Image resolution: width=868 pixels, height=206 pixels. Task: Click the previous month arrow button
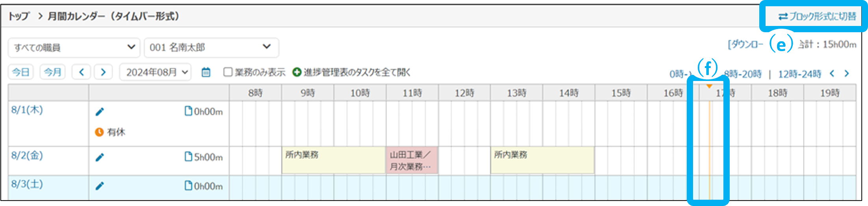click(x=82, y=72)
